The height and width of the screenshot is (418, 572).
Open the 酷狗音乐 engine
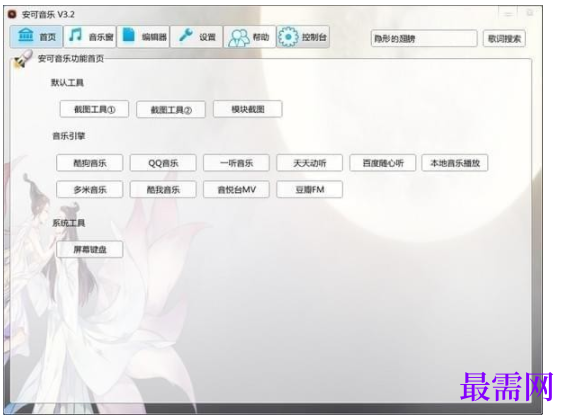(x=90, y=163)
